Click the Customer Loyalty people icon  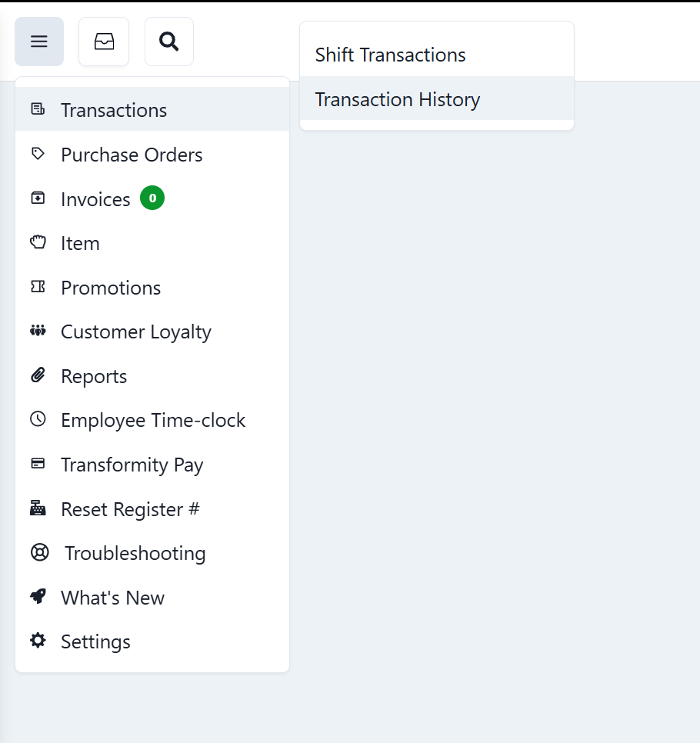point(38,332)
